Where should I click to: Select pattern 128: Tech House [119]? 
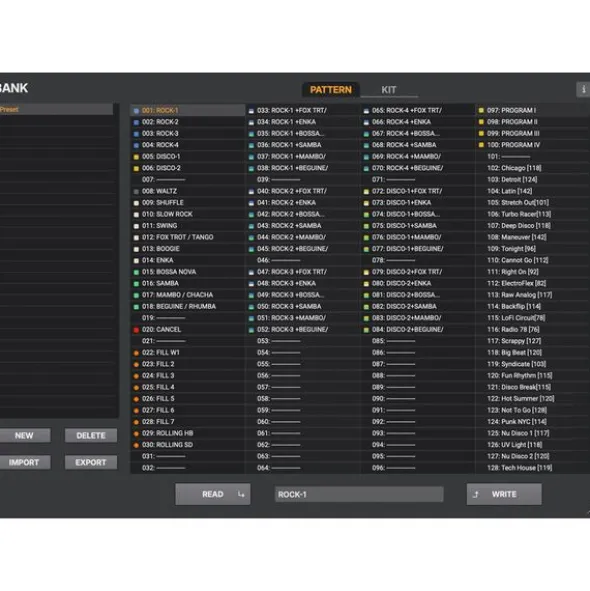[533, 468]
